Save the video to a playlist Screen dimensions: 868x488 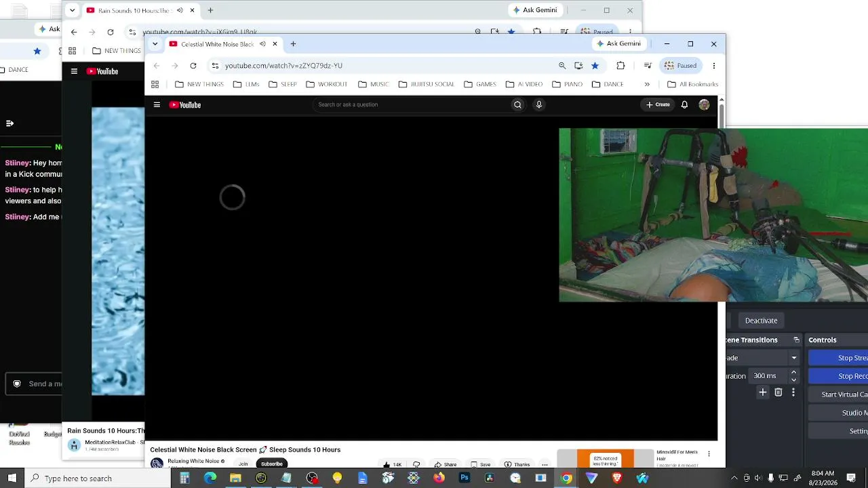481,465
